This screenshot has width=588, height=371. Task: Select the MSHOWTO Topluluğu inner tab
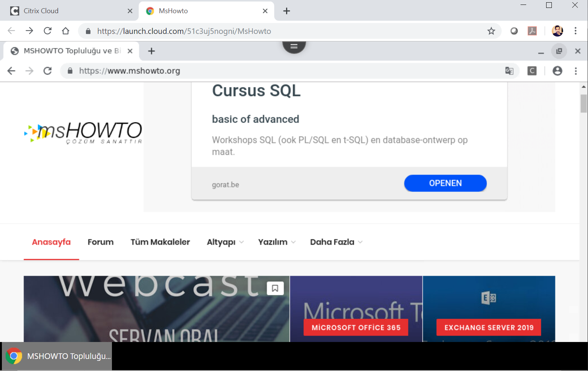(x=72, y=51)
